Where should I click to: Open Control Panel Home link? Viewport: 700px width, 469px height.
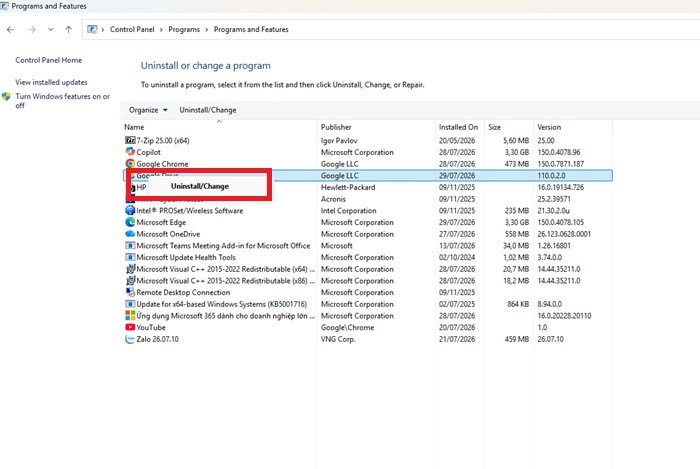pos(49,60)
